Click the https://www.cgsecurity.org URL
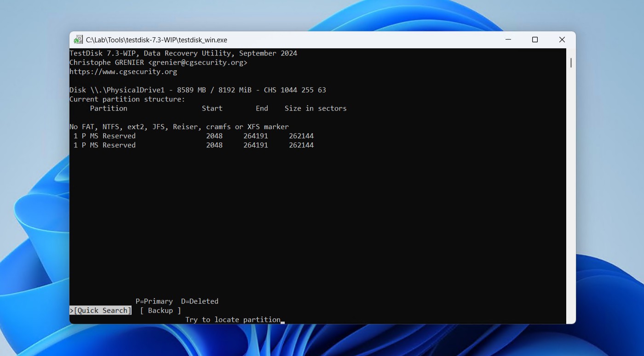This screenshot has height=356, width=644. pyautogui.click(x=123, y=72)
